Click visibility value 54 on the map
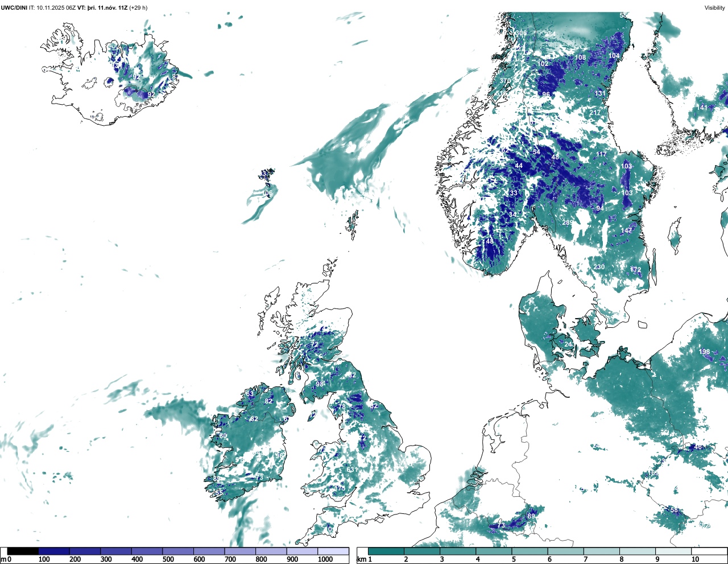The image size is (728, 564). pos(536,152)
